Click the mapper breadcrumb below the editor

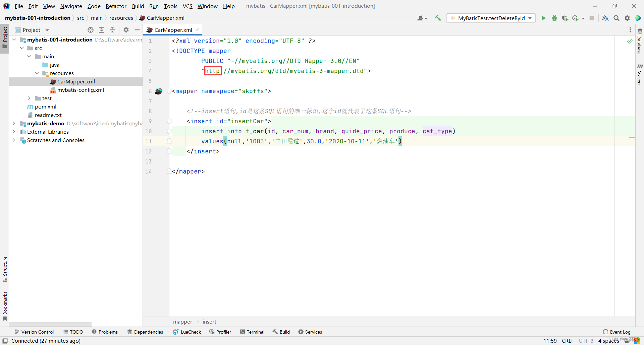pyautogui.click(x=182, y=322)
